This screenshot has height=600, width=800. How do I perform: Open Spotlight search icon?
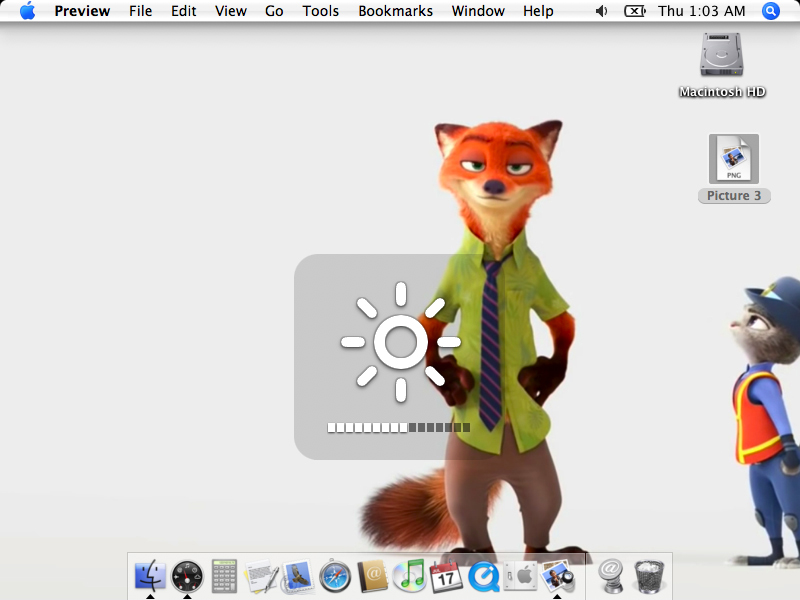point(770,11)
